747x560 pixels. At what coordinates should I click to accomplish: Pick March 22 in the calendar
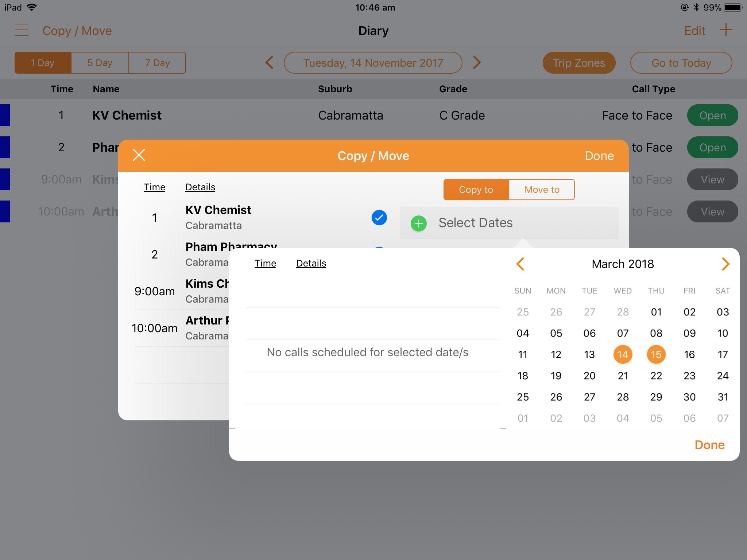[656, 376]
